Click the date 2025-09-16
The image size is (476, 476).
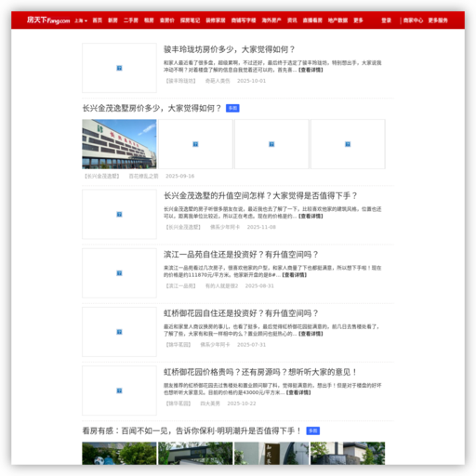click(x=180, y=176)
